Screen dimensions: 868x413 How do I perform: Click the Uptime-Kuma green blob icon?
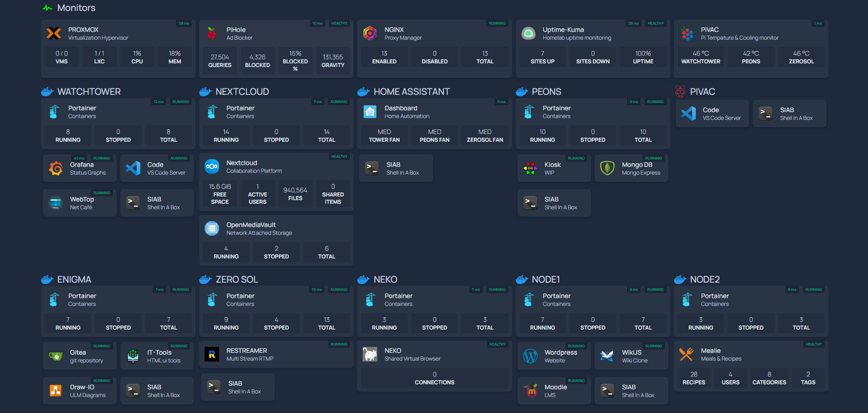(x=528, y=33)
